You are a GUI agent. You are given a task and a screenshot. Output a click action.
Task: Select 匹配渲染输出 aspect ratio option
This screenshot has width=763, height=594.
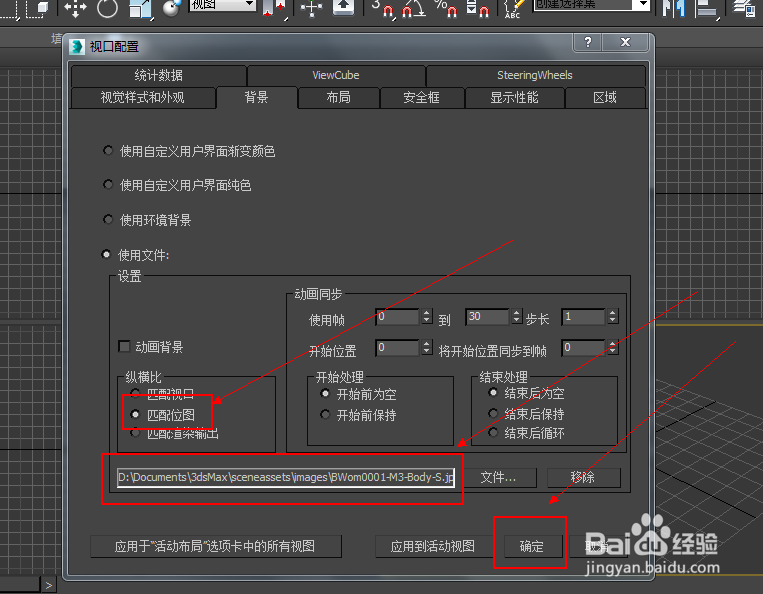coord(135,432)
